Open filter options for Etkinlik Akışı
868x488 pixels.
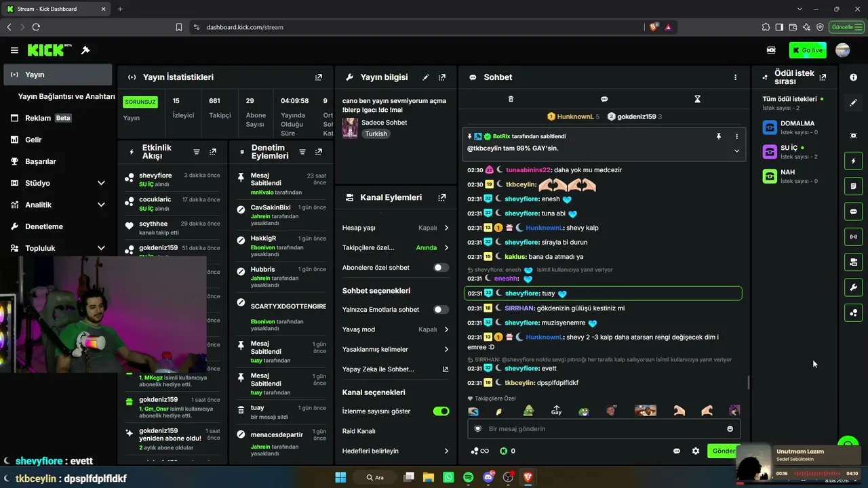(x=197, y=152)
